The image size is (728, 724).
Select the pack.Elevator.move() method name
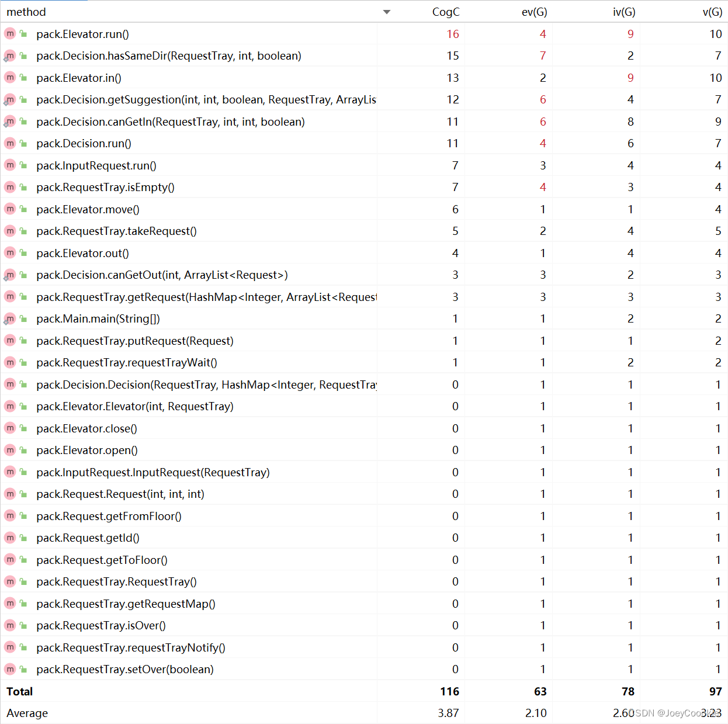(88, 209)
